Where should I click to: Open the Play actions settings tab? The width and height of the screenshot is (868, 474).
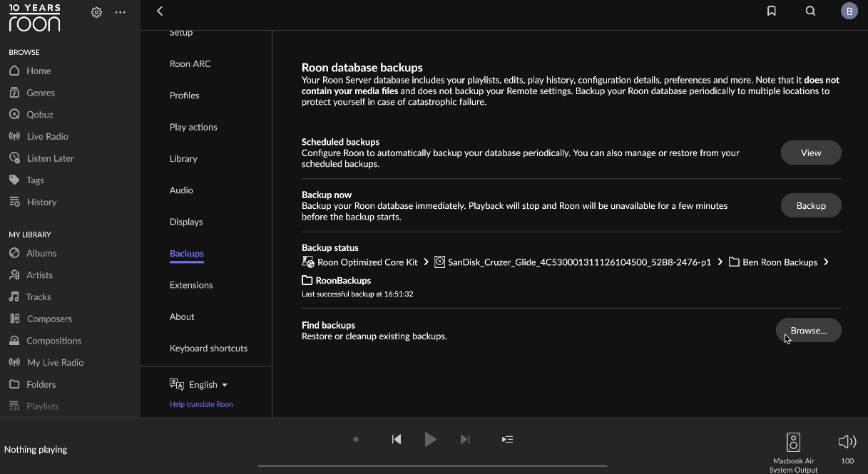[193, 127]
